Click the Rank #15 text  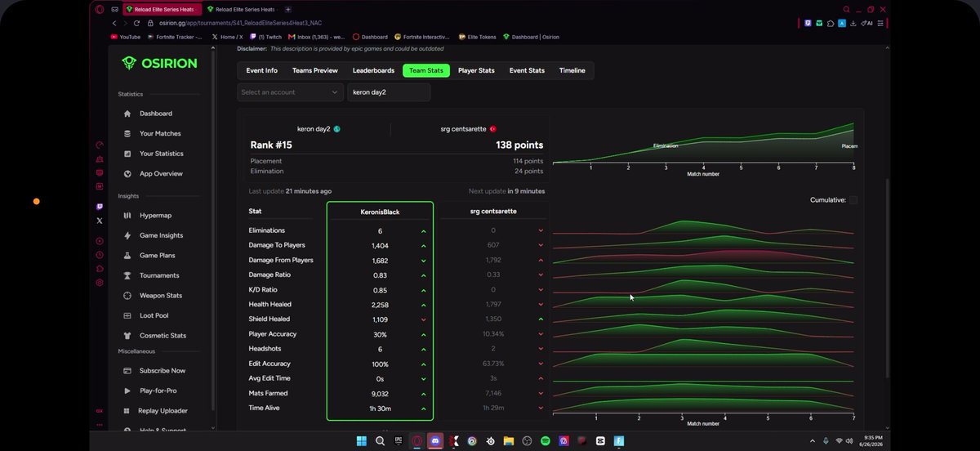click(271, 145)
